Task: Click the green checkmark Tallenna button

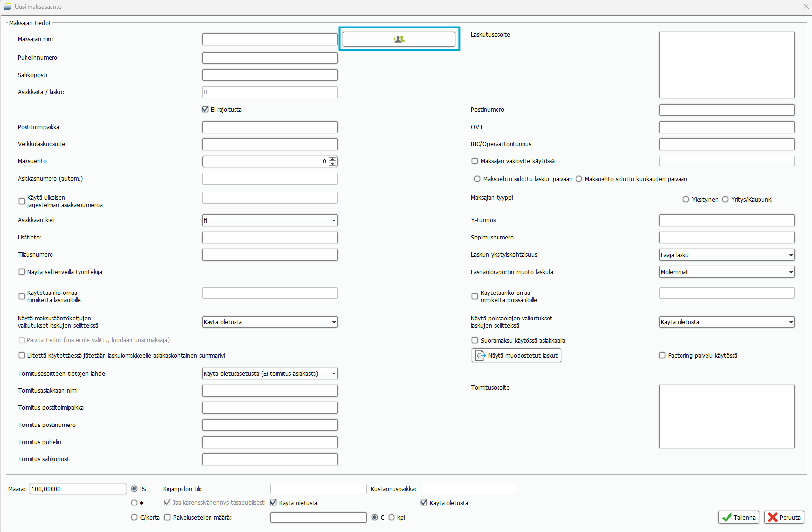Action: pos(738,517)
